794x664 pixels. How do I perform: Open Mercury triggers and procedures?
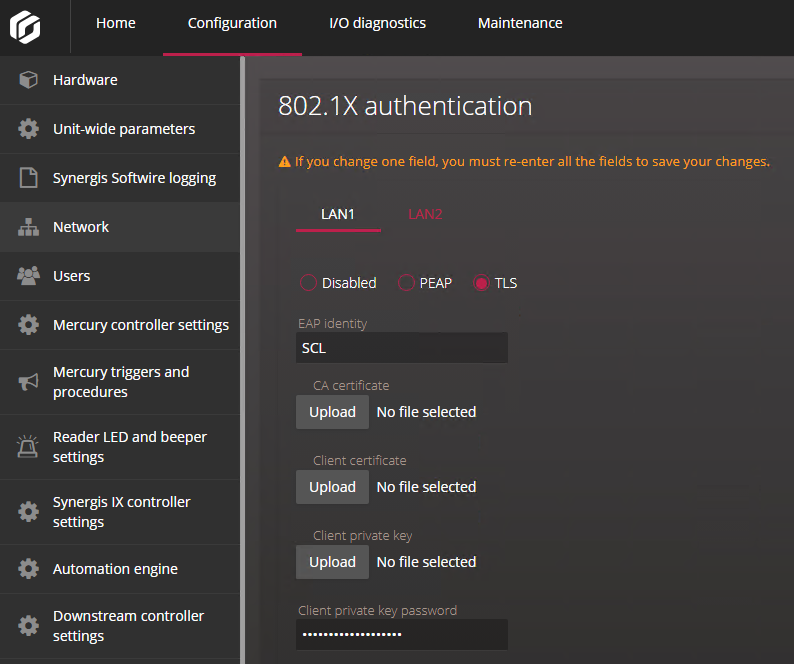click(x=120, y=382)
